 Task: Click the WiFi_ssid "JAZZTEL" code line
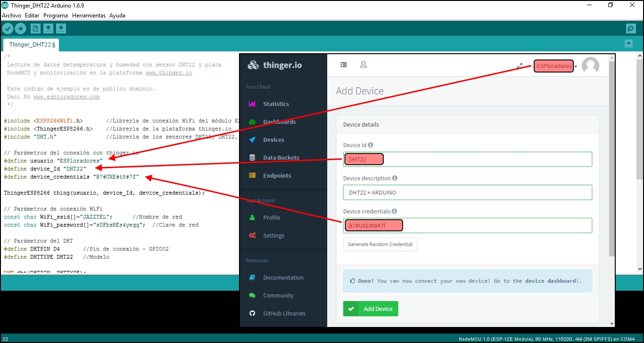[x=93, y=217]
